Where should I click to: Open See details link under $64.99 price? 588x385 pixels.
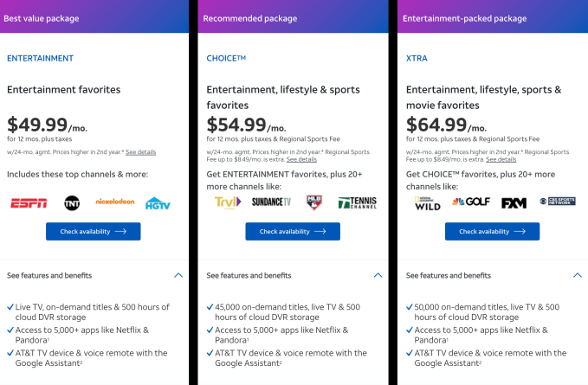(x=501, y=159)
